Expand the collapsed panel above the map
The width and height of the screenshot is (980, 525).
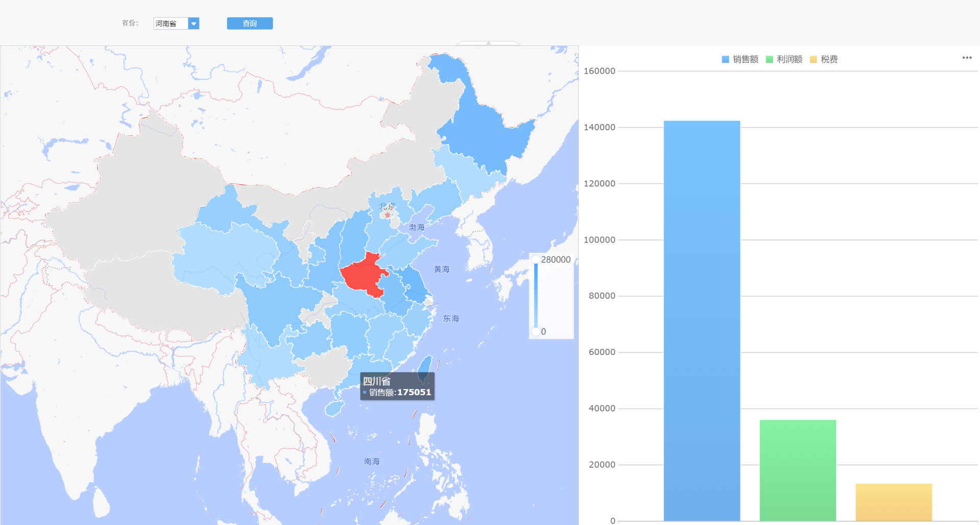click(487, 44)
